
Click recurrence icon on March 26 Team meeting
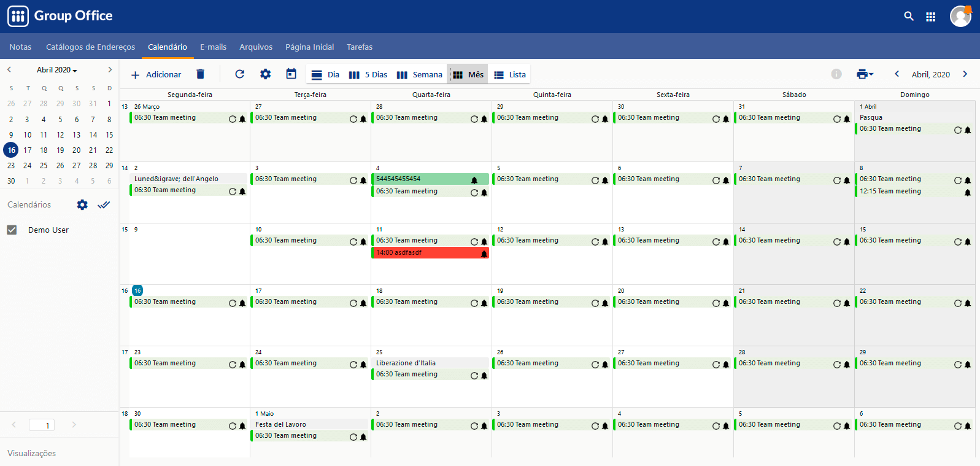tap(233, 119)
